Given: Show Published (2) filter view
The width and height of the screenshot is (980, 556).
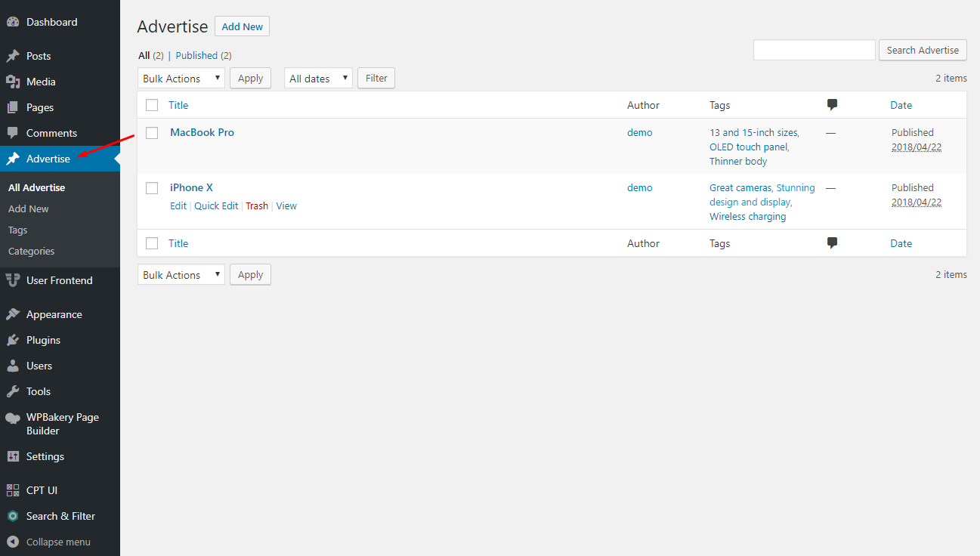Looking at the screenshot, I should coord(203,55).
